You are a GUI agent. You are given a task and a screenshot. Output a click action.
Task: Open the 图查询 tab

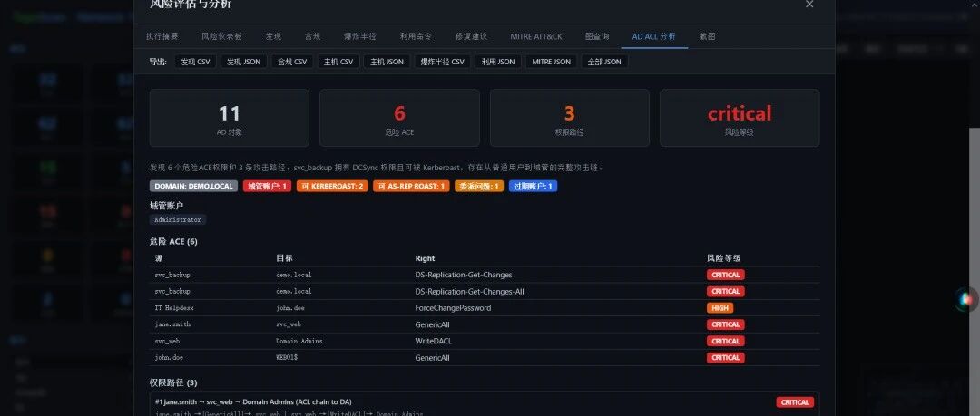(x=597, y=36)
